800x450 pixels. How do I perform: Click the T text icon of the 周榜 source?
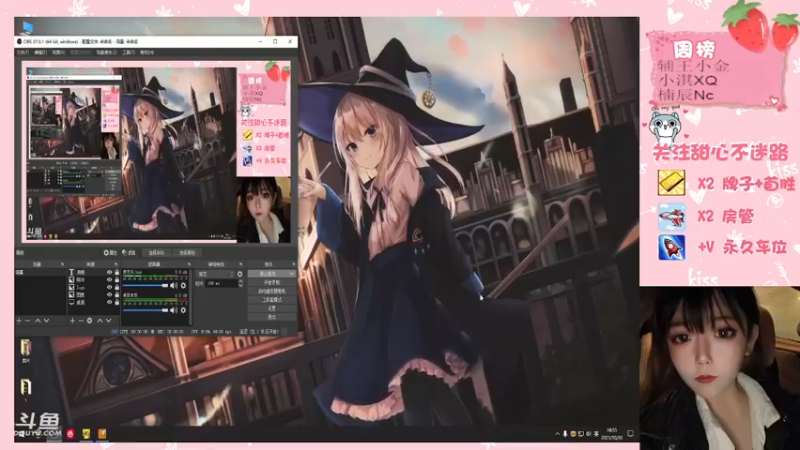pyautogui.click(x=71, y=272)
